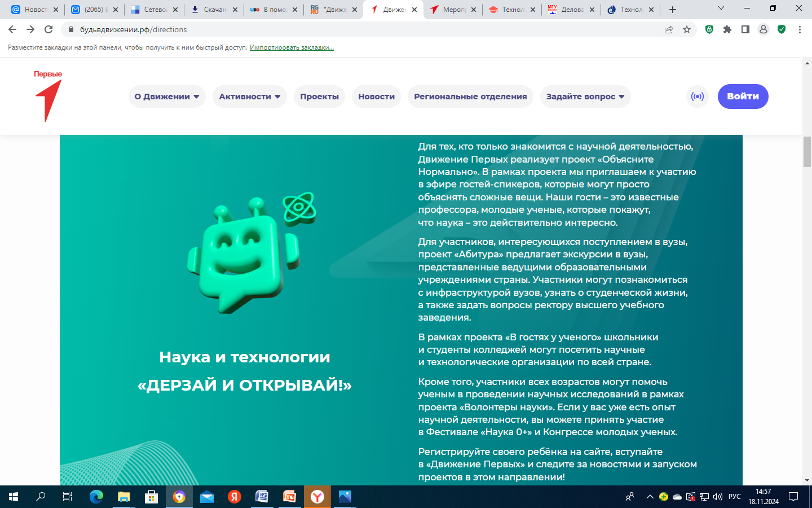
Task: Expand the Активности dropdown menu
Action: coord(249,97)
